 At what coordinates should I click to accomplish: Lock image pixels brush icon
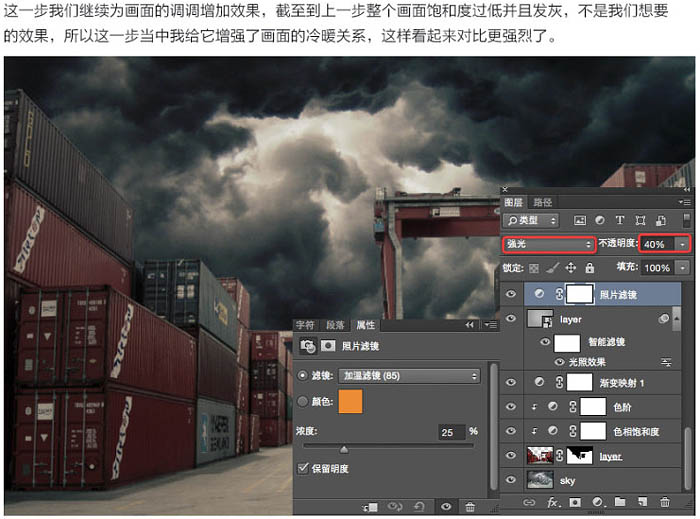click(552, 268)
